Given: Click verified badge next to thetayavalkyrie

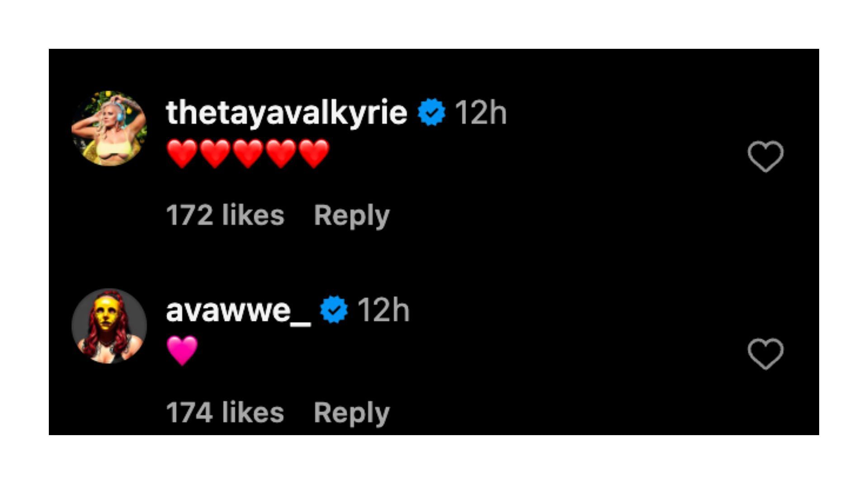Looking at the screenshot, I should click(432, 112).
